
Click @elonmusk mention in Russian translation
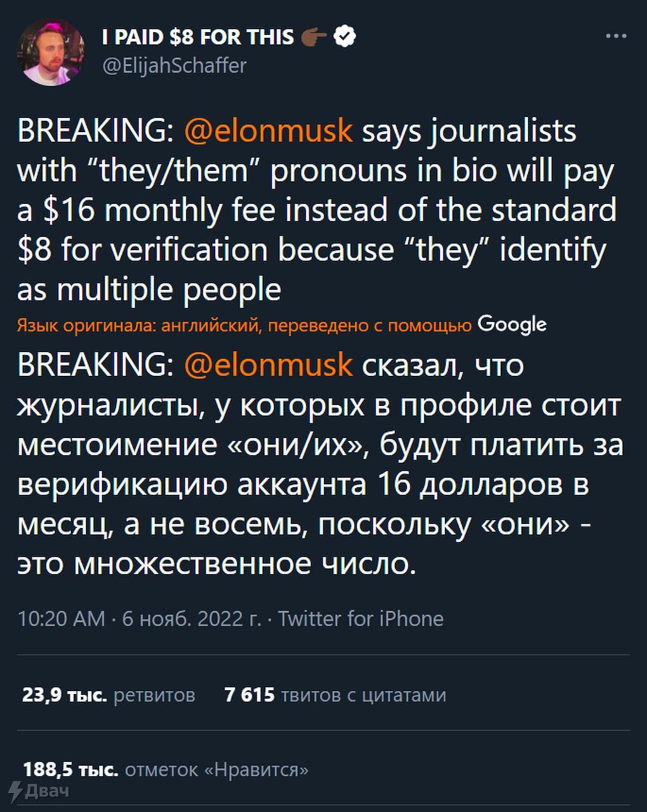(268, 365)
